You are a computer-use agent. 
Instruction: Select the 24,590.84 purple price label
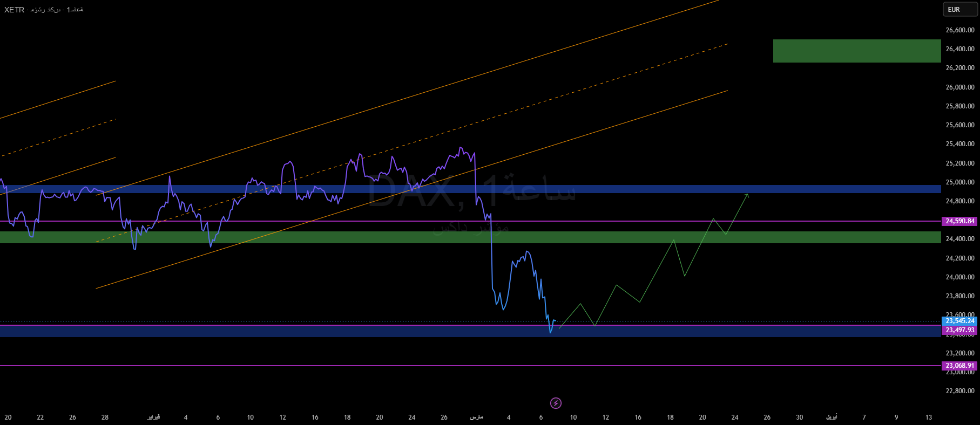tap(959, 221)
